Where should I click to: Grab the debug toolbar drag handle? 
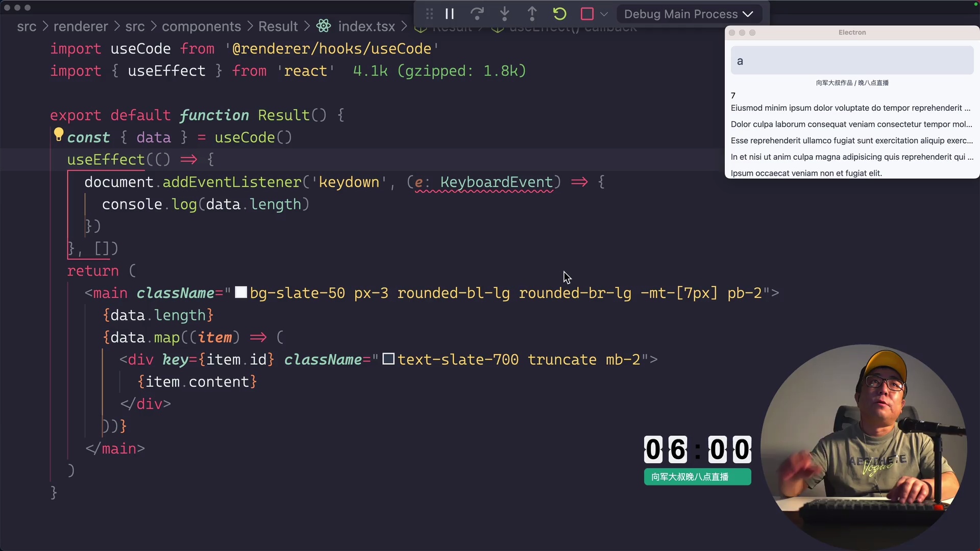(x=429, y=14)
